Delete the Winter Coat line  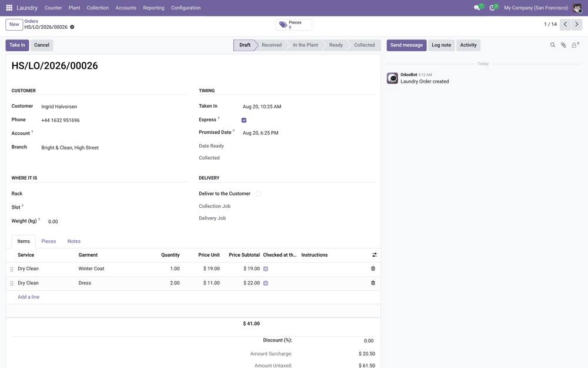pyautogui.click(x=373, y=268)
